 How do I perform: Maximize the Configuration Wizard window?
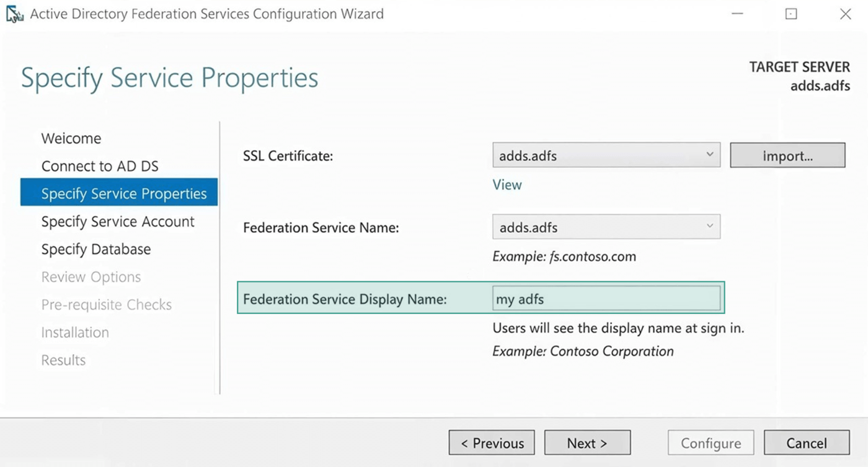tap(791, 14)
